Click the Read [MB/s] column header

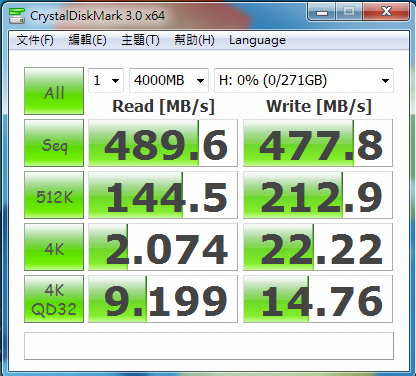pos(163,107)
